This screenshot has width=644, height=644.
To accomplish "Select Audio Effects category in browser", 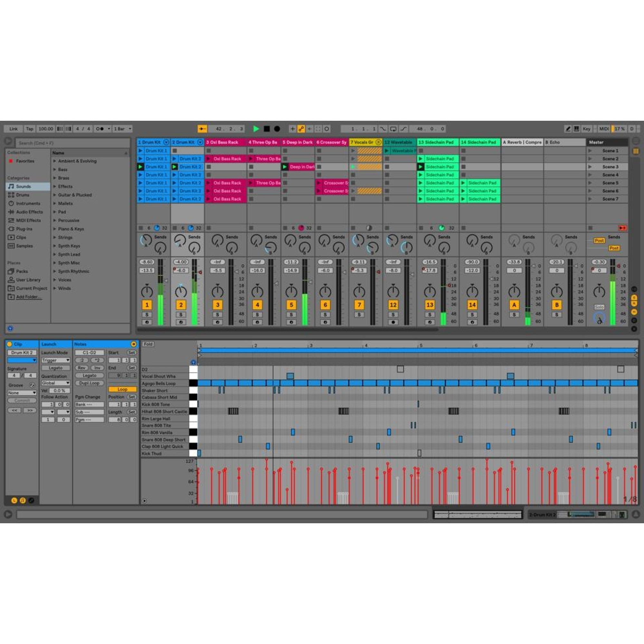I will [29, 212].
